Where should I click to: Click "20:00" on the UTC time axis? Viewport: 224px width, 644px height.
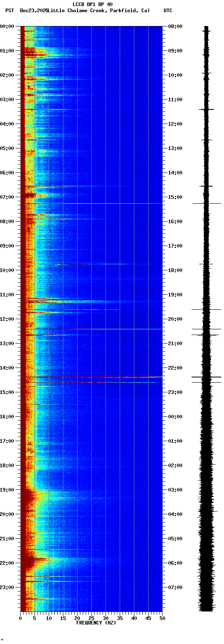(175, 319)
